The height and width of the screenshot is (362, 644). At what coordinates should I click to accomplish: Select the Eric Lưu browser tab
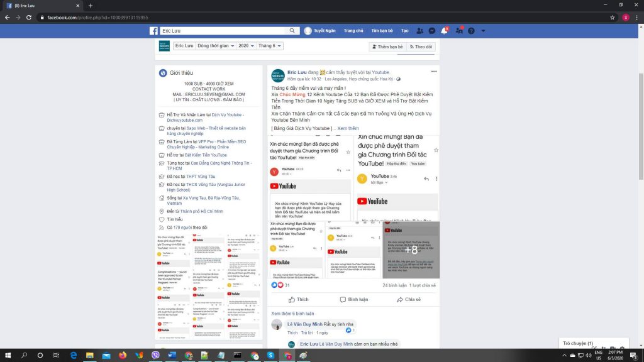tap(43, 6)
